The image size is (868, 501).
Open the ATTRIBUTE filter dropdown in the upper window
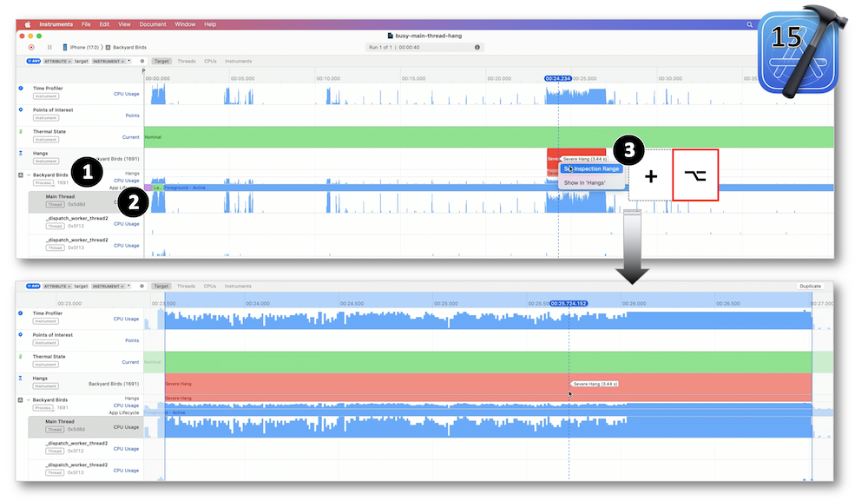(x=57, y=62)
